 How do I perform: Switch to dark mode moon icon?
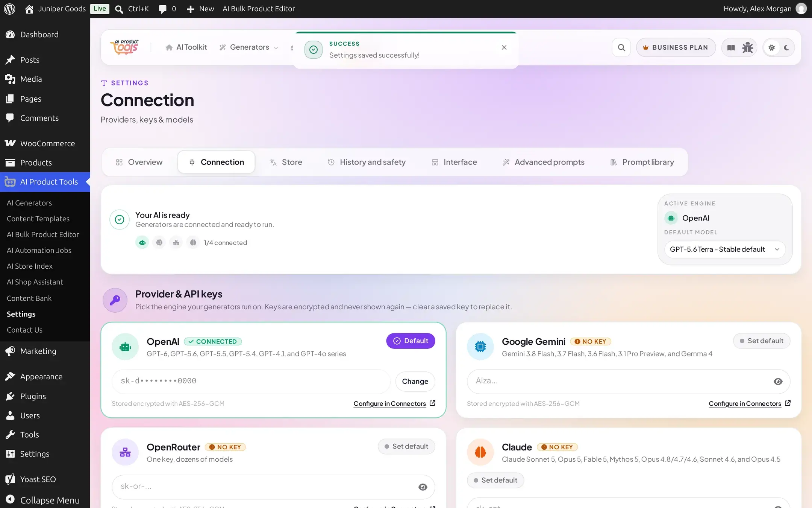pos(786,47)
